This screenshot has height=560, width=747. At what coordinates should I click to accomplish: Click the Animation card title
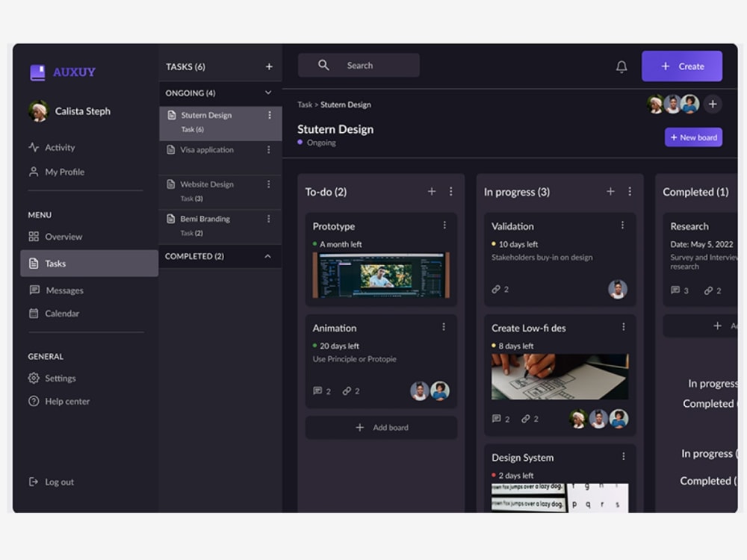[x=335, y=328]
